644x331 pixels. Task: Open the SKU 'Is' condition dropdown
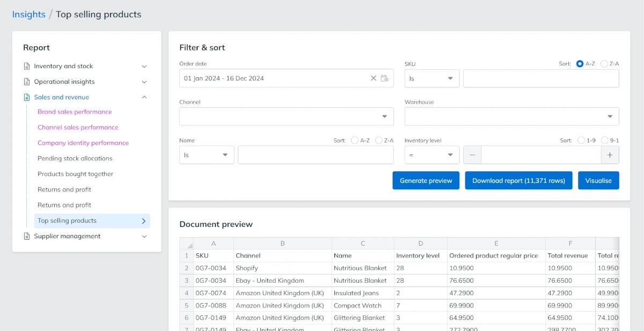tap(432, 78)
